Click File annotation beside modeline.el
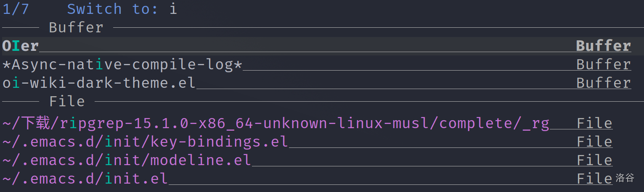 [x=594, y=160]
